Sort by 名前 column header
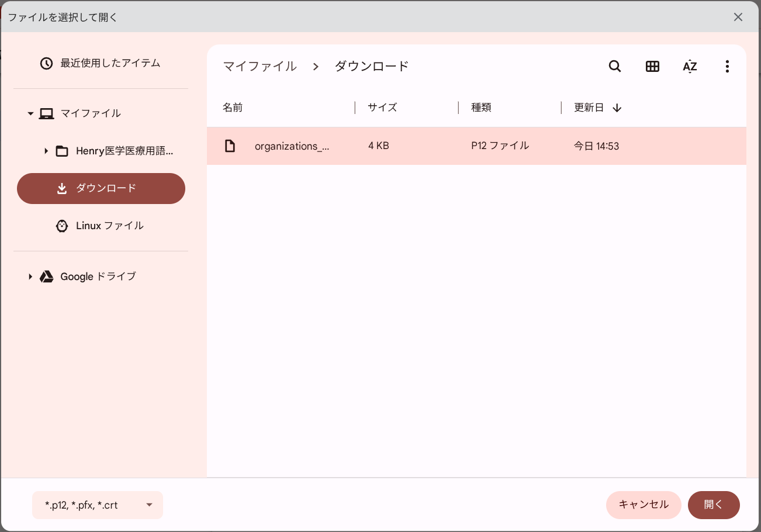 [x=233, y=108]
